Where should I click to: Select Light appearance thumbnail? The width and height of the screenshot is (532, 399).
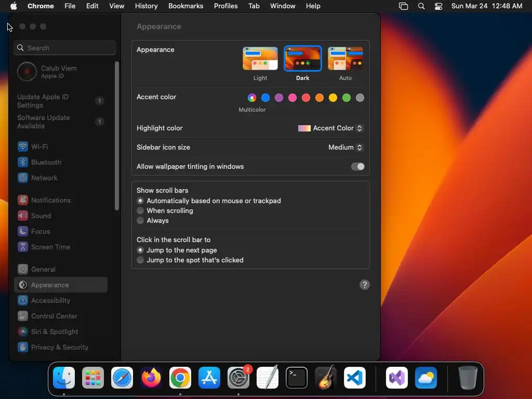coord(260,58)
